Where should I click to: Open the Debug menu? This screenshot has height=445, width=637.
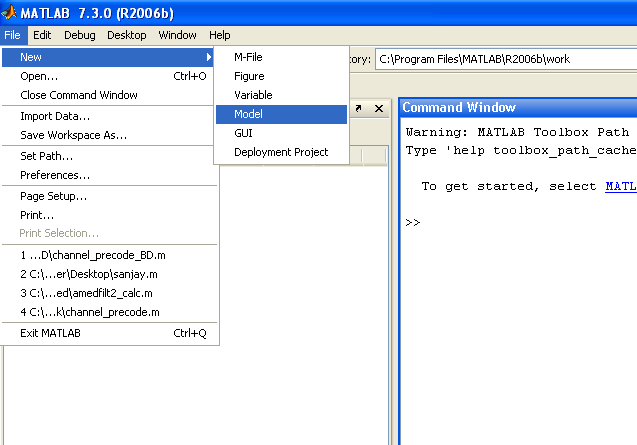(x=80, y=35)
